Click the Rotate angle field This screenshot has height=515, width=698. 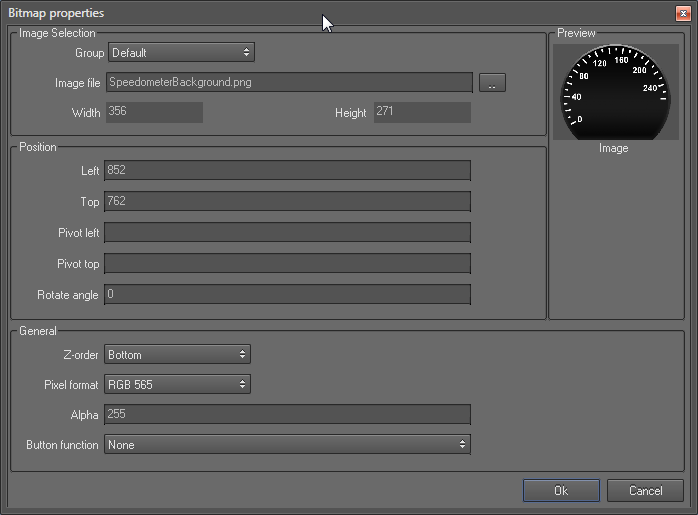pos(287,295)
